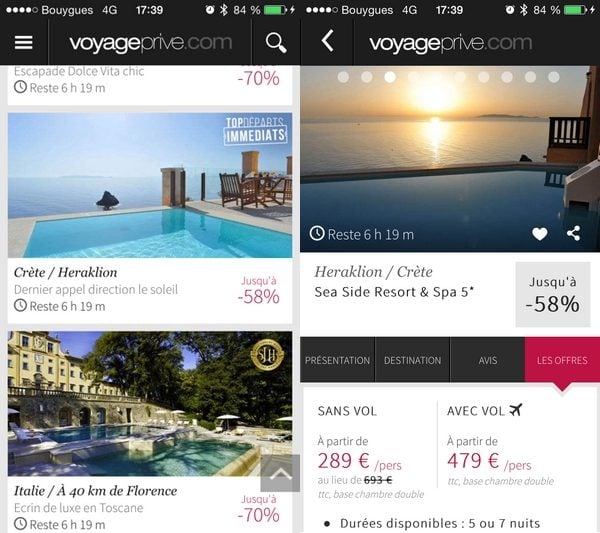Open the hamburger menu icon

[23, 42]
